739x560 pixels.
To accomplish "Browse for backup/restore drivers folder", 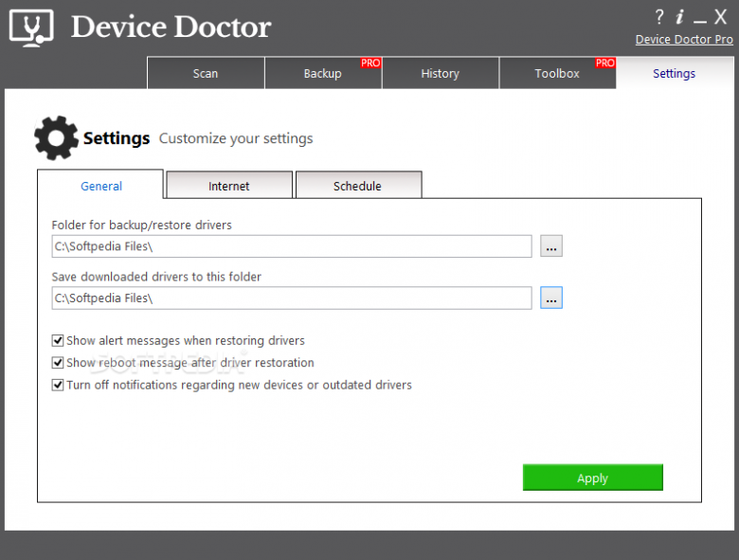I will [x=551, y=246].
